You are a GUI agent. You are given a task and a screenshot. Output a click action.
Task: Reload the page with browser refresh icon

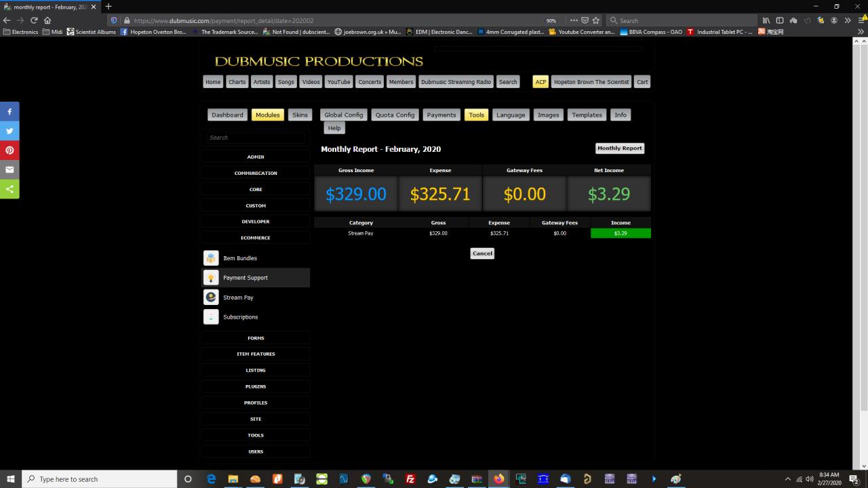coord(34,20)
